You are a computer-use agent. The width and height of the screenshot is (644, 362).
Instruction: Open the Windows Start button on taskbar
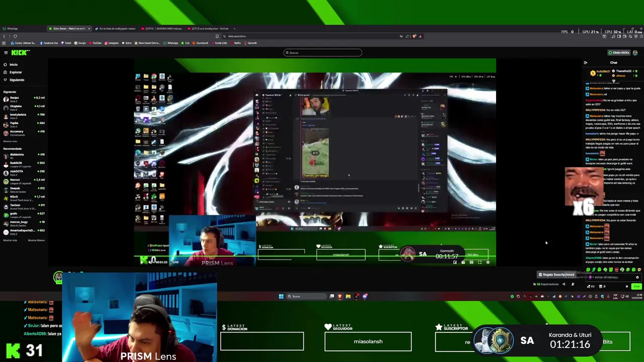pyautogui.click(x=281, y=296)
